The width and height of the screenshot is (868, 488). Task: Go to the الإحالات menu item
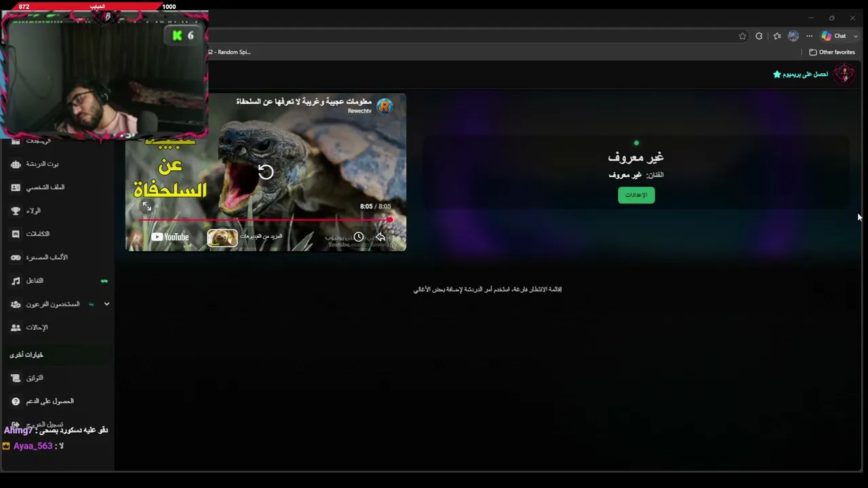click(x=37, y=327)
